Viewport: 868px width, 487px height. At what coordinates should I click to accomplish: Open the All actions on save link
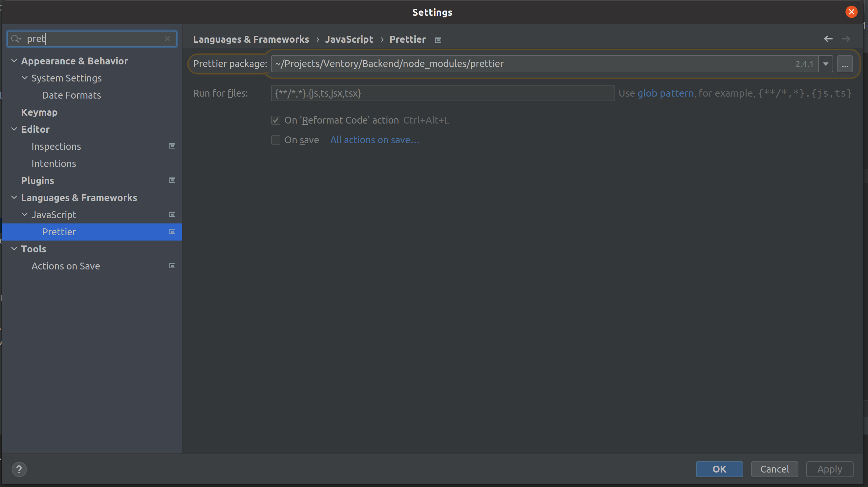pos(374,140)
